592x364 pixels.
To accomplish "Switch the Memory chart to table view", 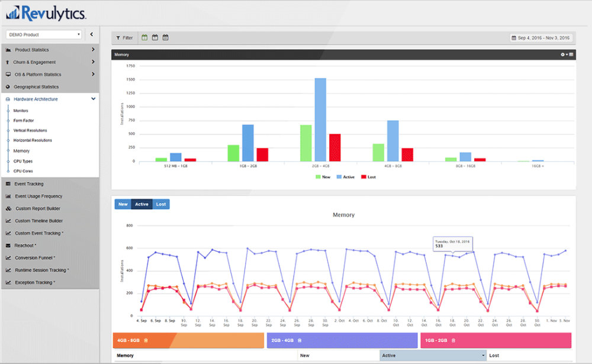I will point(571,54).
